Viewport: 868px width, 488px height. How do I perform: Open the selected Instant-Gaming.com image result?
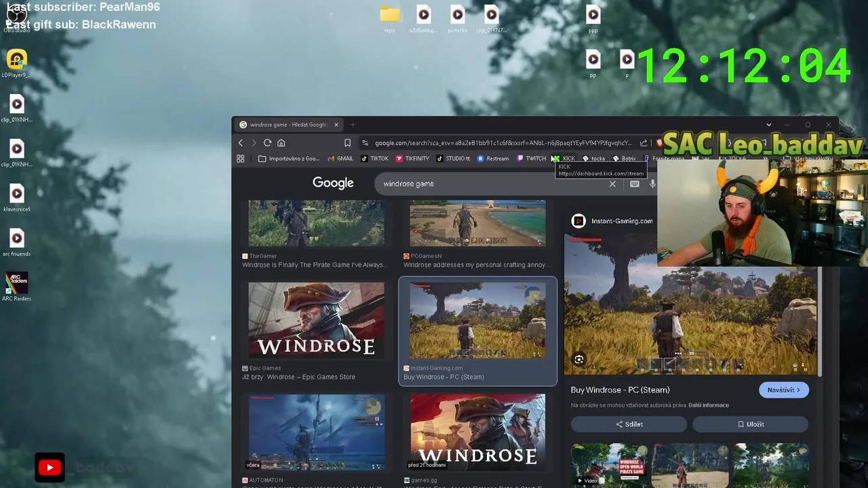click(x=477, y=331)
